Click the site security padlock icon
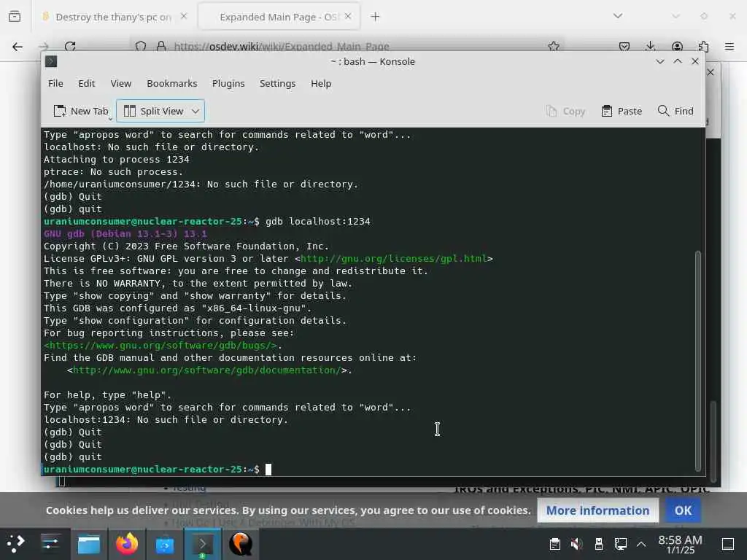The height and width of the screenshot is (560, 747). [x=161, y=46]
